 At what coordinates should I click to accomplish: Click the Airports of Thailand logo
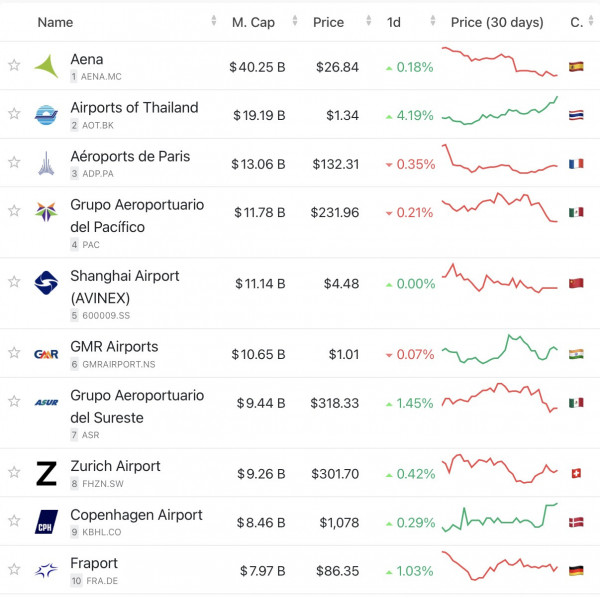(x=46, y=114)
